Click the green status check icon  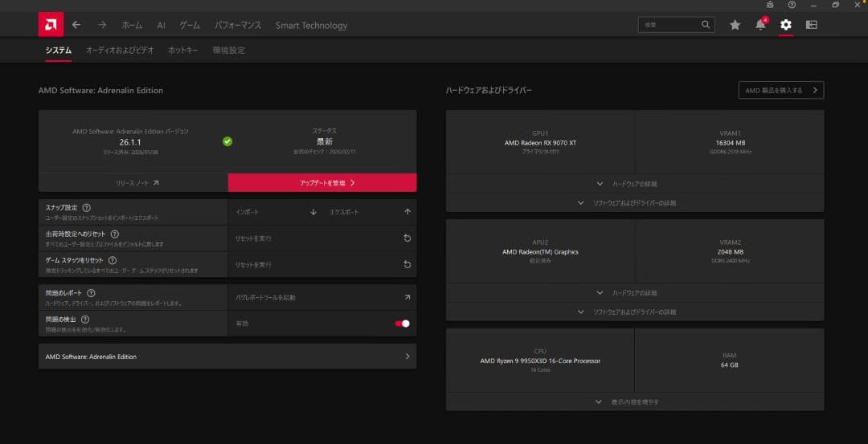pyautogui.click(x=227, y=141)
